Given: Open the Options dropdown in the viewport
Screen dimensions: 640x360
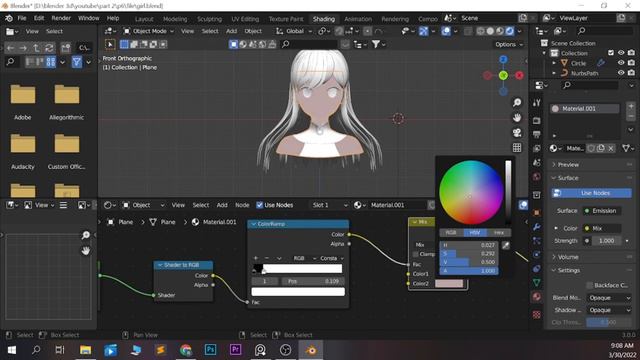Looking at the screenshot, I should pos(509,44).
